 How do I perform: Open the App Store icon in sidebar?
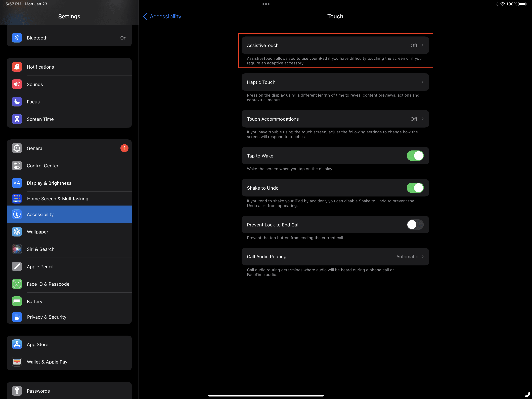point(17,344)
